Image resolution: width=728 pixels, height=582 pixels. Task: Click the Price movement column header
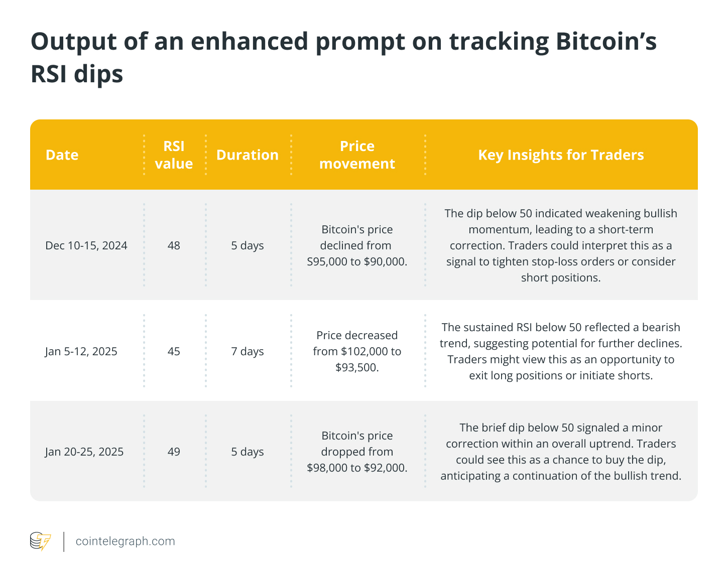point(357,155)
